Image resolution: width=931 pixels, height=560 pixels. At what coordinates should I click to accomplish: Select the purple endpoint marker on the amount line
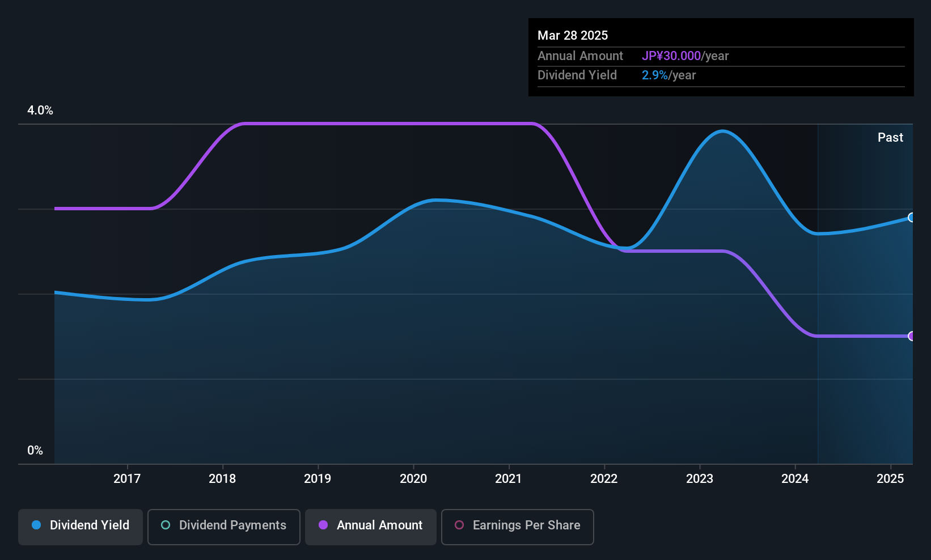tap(912, 336)
